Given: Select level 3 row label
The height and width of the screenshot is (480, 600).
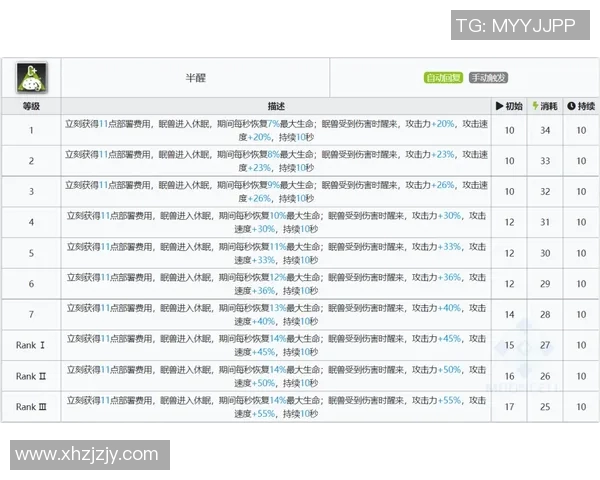Looking at the screenshot, I should (x=31, y=191).
